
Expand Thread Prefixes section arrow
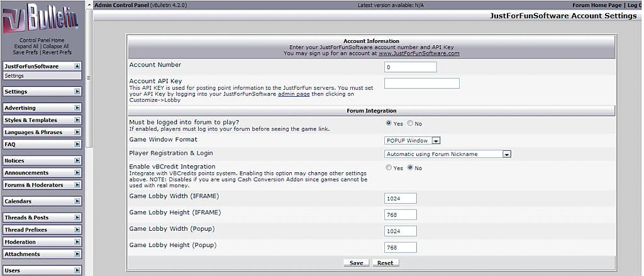77,229
